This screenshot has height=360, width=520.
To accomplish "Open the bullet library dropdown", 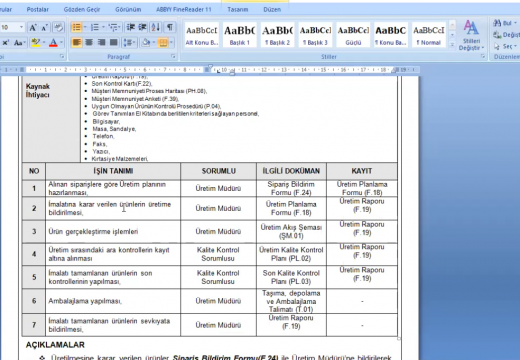I will [x=85, y=27].
